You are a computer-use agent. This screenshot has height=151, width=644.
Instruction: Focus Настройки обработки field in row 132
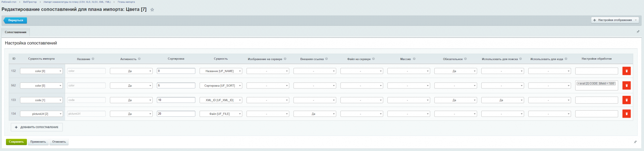click(596, 71)
